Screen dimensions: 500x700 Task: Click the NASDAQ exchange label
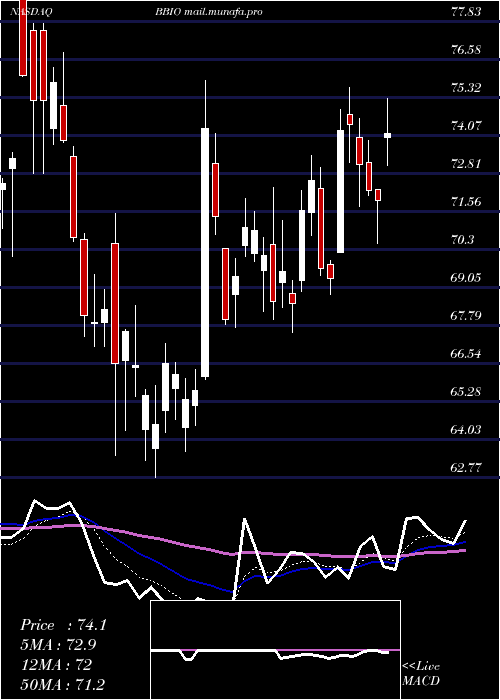pyautogui.click(x=31, y=12)
